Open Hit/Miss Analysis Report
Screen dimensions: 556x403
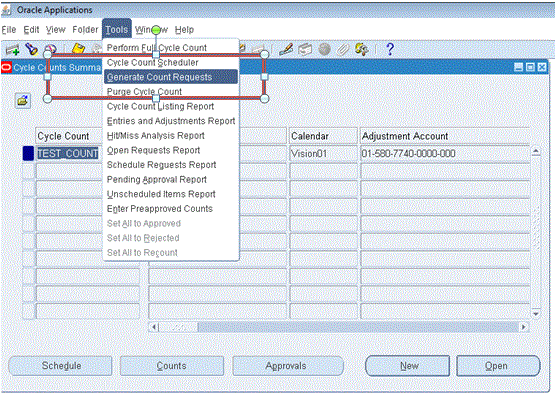click(x=156, y=135)
